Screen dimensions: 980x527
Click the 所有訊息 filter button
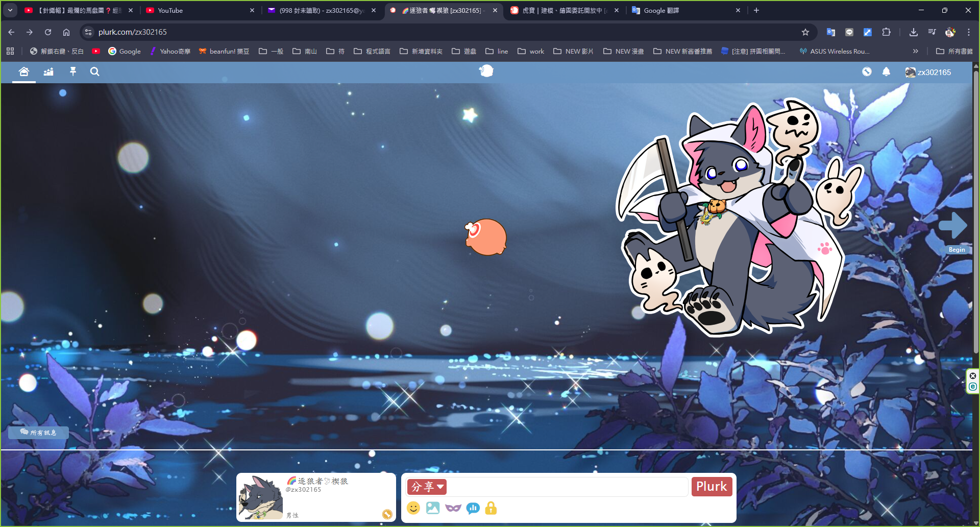coord(38,433)
